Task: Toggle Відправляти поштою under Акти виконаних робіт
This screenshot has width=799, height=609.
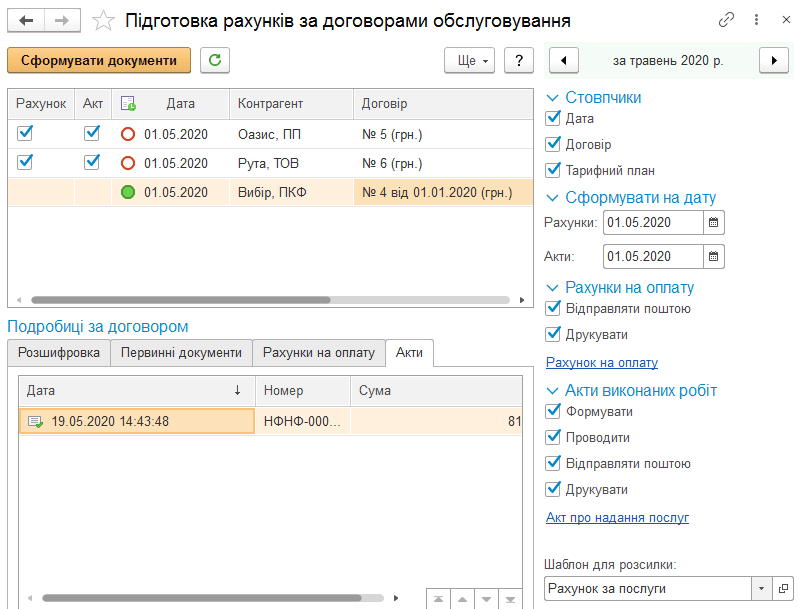Action: 553,463
